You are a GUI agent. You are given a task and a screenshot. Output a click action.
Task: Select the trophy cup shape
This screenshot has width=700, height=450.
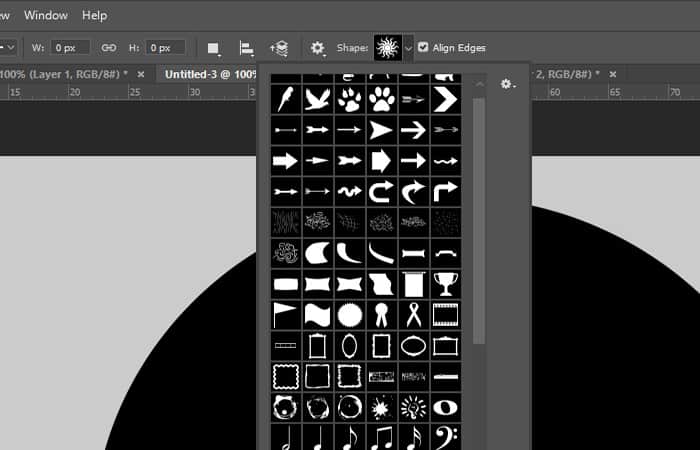pos(446,284)
